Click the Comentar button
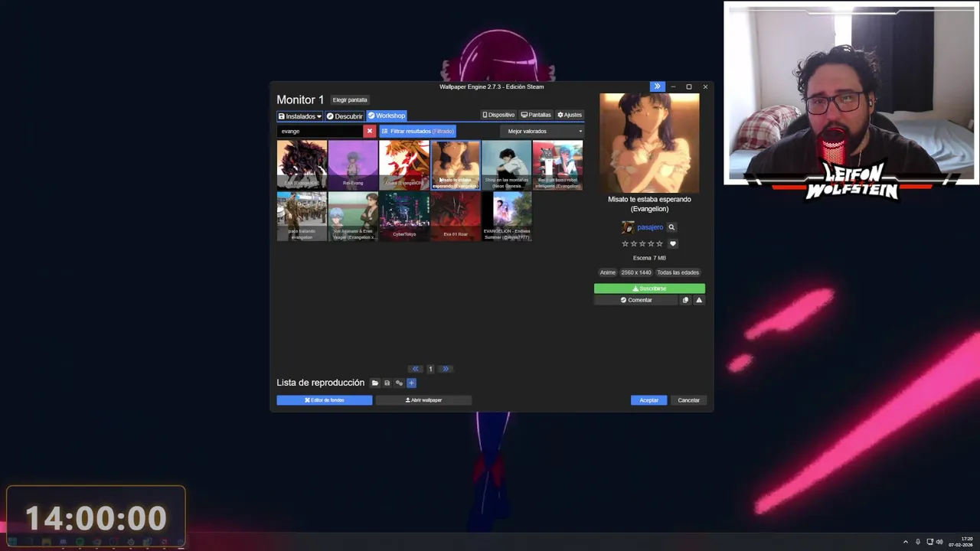 636,300
